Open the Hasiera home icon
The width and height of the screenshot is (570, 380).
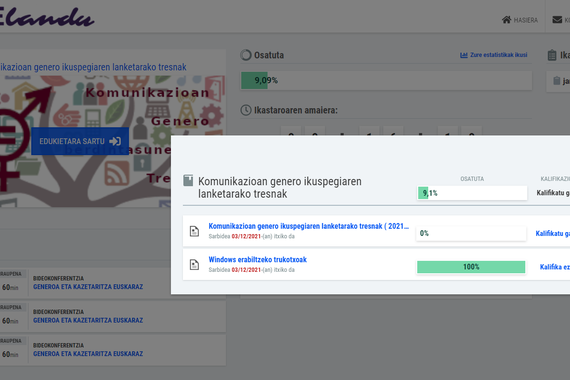pyautogui.click(x=506, y=20)
